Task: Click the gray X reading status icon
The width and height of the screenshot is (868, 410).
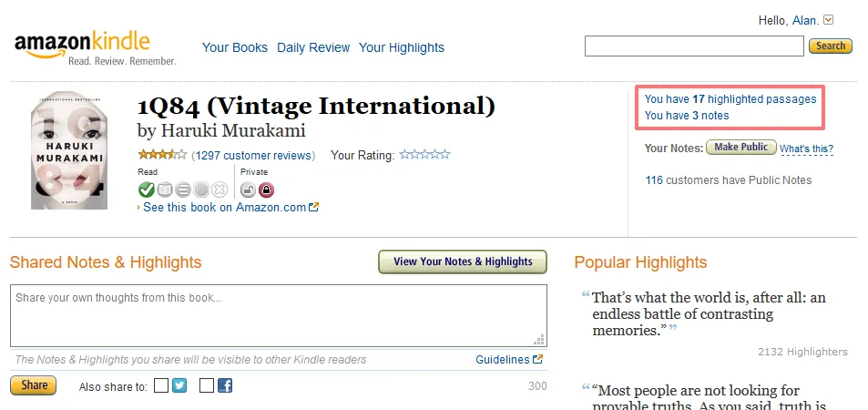Action: click(x=220, y=190)
